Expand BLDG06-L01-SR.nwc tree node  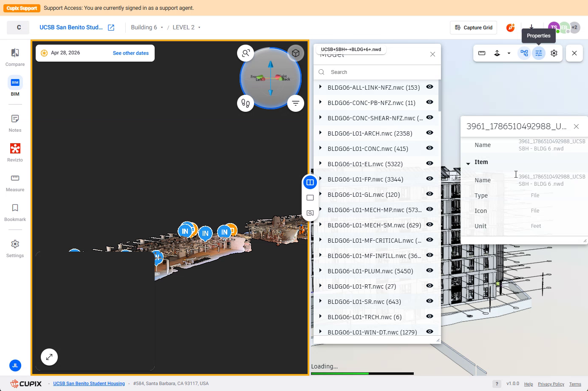(x=320, y=301)
